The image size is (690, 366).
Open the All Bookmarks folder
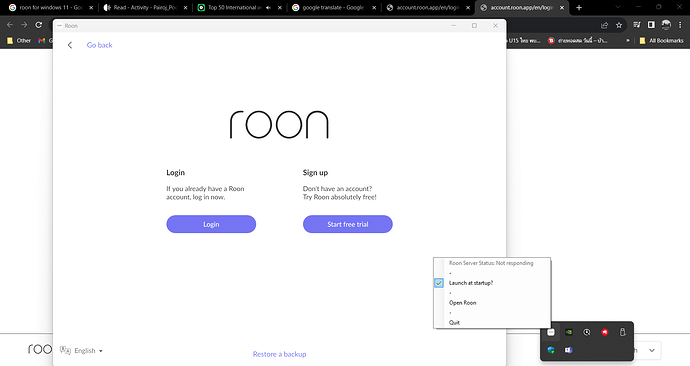(x=661, y=40)
